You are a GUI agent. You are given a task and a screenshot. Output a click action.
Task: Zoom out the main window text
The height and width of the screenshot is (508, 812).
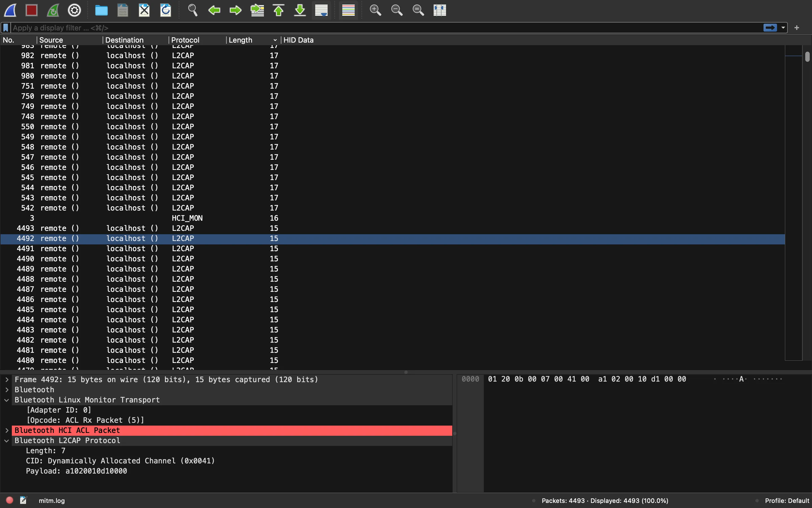point(397,10)
